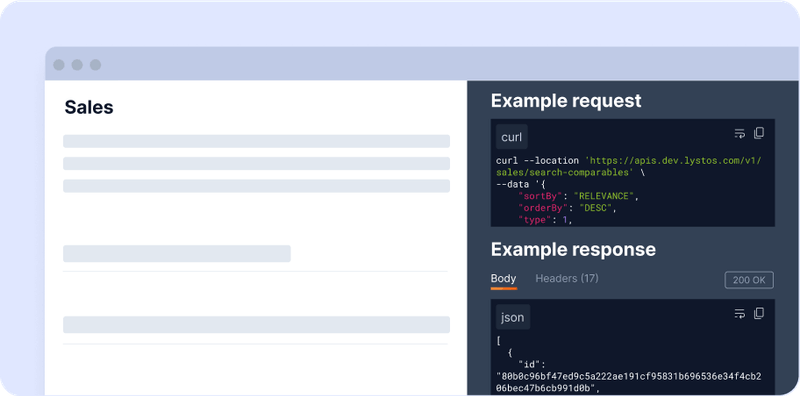Click the "RELEVANCE" value in request
This screenshot has width=800, height=396.
[604, 196]
